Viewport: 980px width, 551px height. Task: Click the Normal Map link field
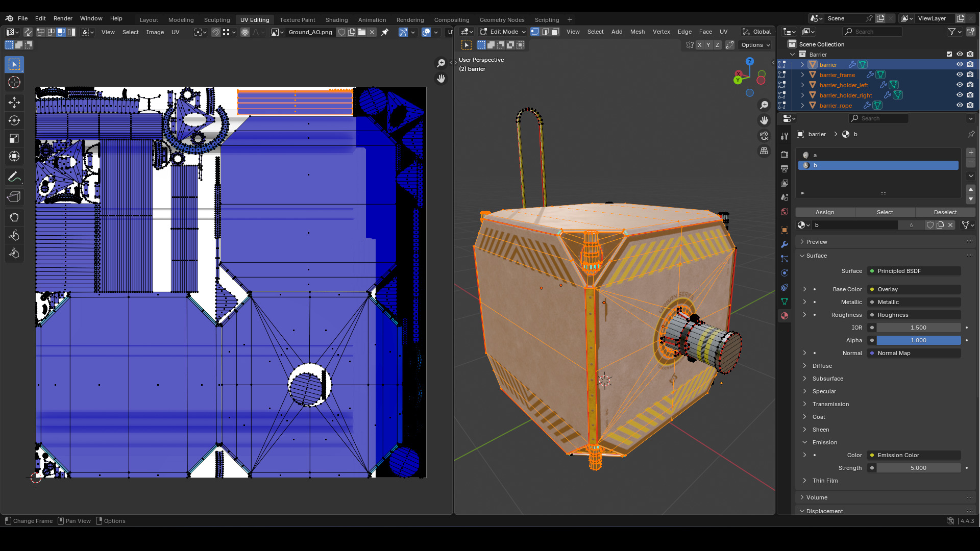point(914,353)
